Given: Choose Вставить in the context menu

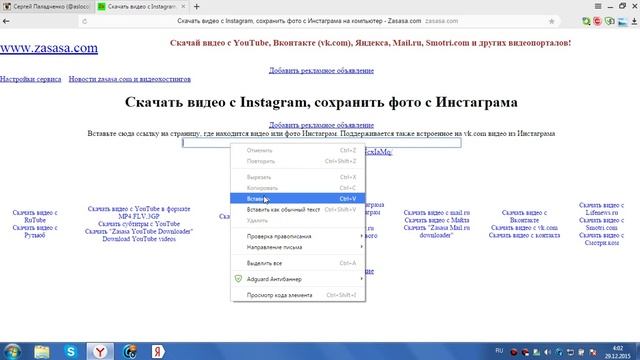Looking at the screenshot, I should tap(298, 199).
